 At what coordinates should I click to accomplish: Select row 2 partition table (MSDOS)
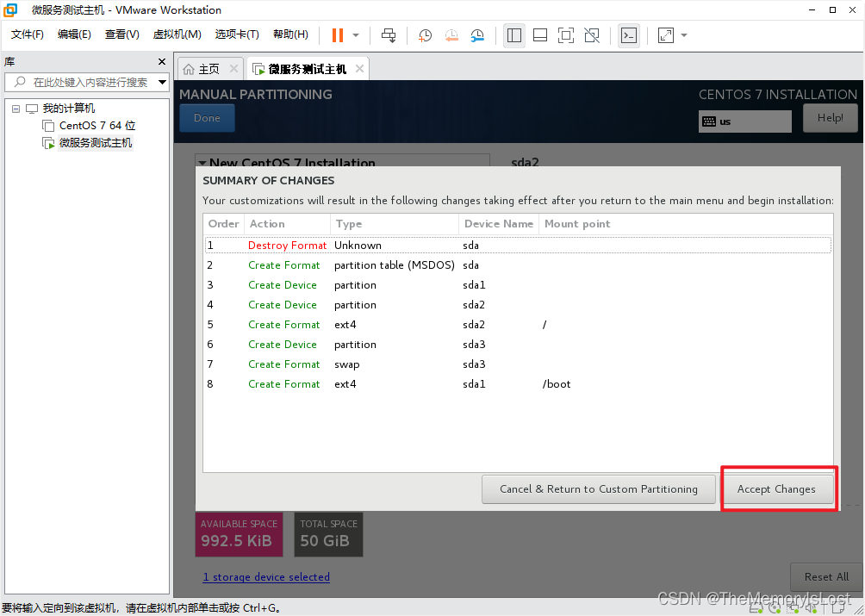[x=518, y=265]
